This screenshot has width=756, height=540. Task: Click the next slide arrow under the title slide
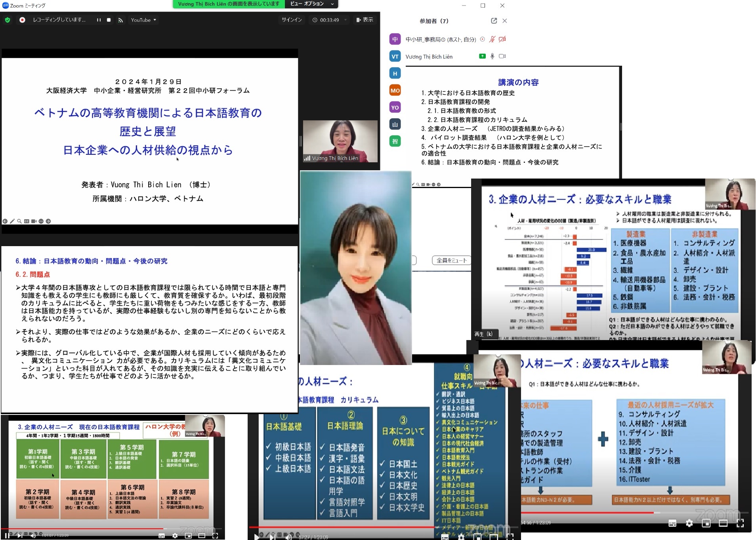[48, 221]
